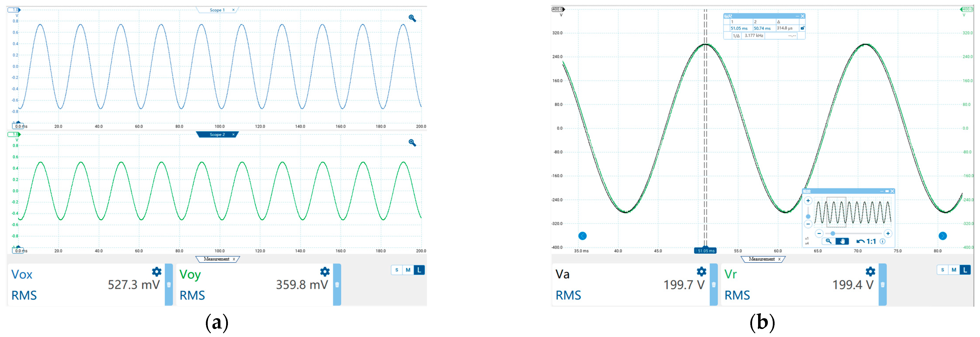Select the Scope 2 tab

click(x=217, y=134)
